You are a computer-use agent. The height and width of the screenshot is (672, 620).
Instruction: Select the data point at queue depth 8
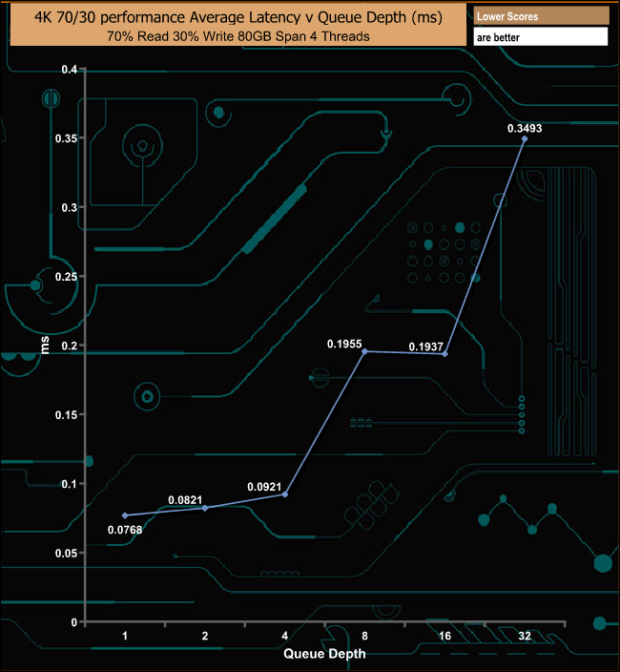click(364, 351)
